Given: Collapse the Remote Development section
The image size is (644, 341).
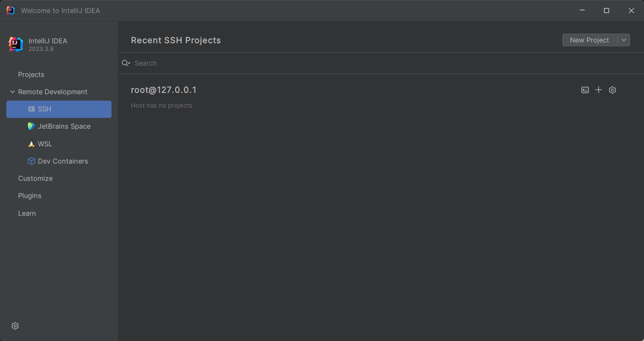Looking at the screenshot, I should point(12,92).
